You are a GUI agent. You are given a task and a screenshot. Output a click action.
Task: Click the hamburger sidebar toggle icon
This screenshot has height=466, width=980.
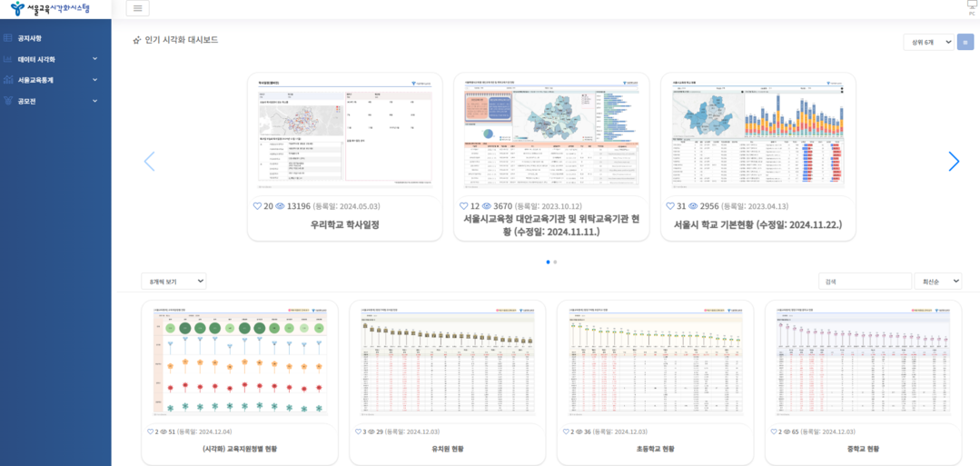[x=137, y=8]
